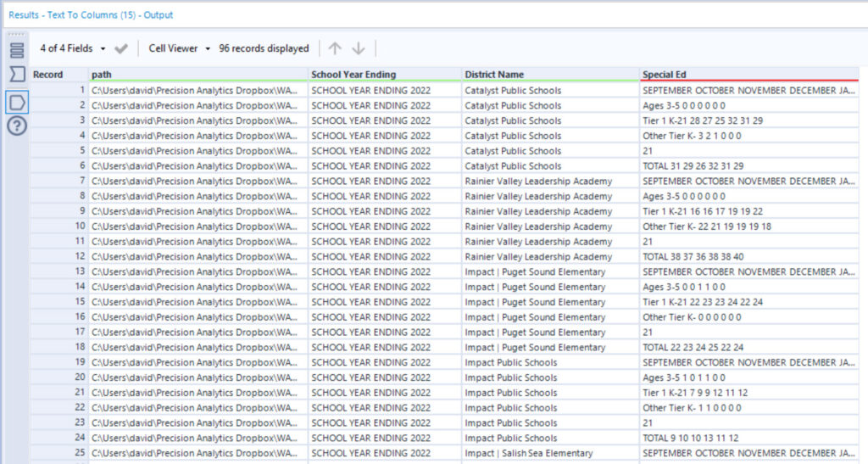The image size is (868, 464).
Task: Sort by the path column header
Action: [x=198, y=75]
